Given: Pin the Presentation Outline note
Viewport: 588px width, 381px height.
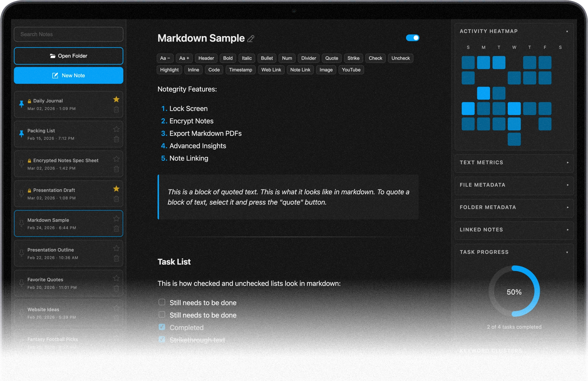Looking at the screenshot, I should tap(21, 253).
